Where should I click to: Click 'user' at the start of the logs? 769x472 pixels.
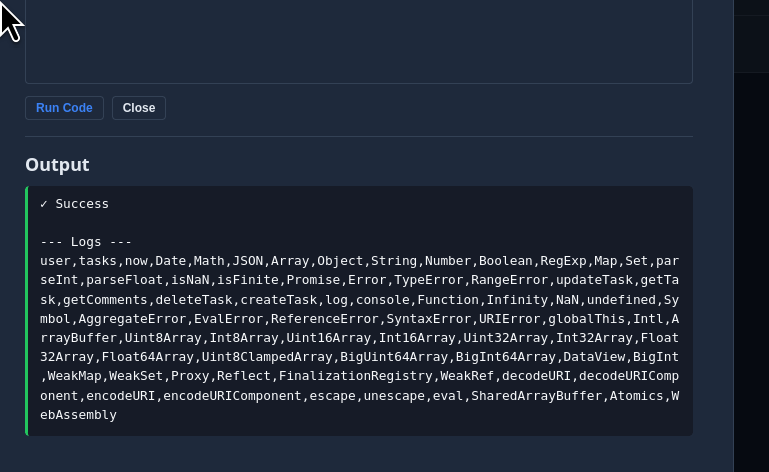coord(55,261)
